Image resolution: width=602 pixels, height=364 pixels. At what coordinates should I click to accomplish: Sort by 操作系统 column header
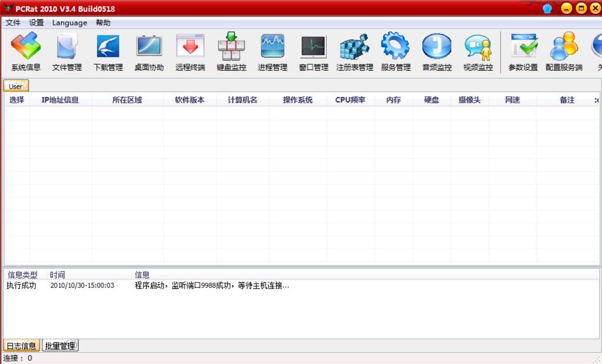[298, 100]
